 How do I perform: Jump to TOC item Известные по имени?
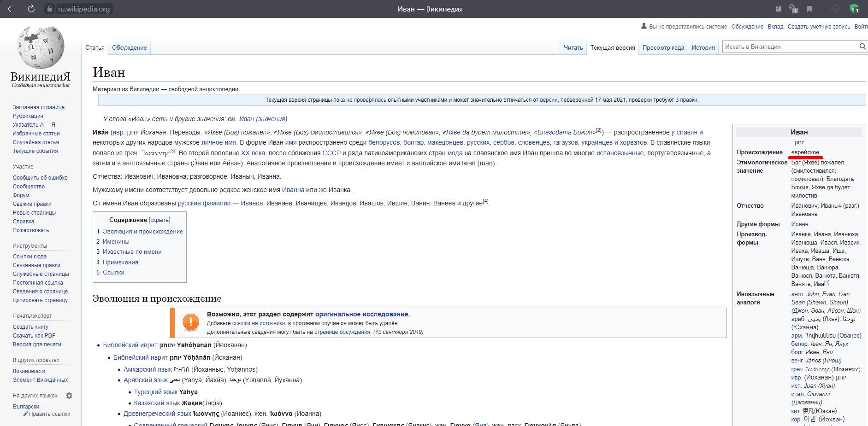(x=132, y=252)
